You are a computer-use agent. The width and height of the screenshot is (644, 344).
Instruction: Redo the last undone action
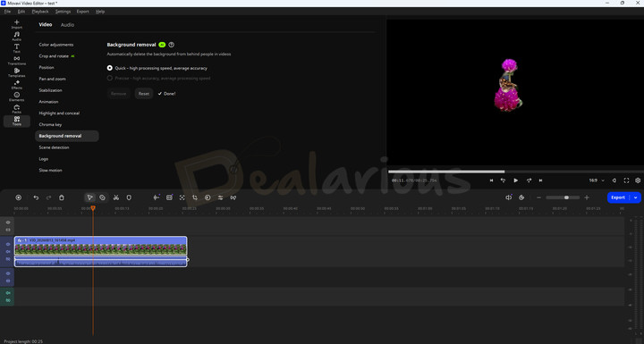[48, 197]
